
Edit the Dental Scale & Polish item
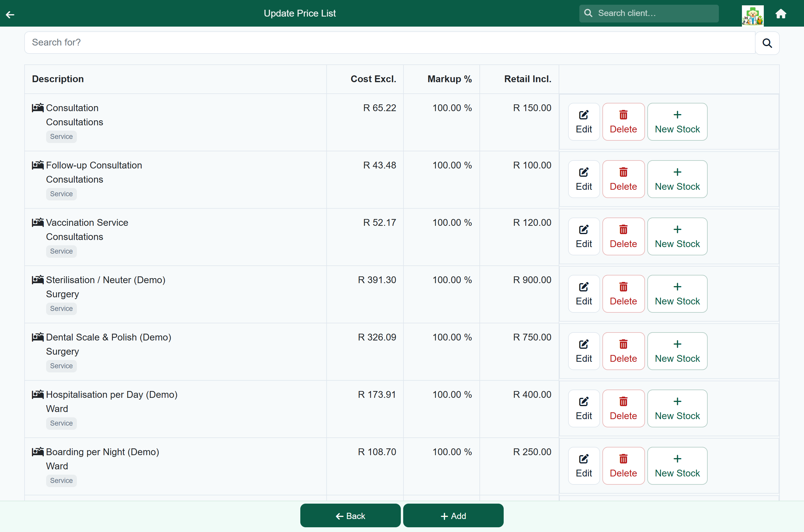584,351
